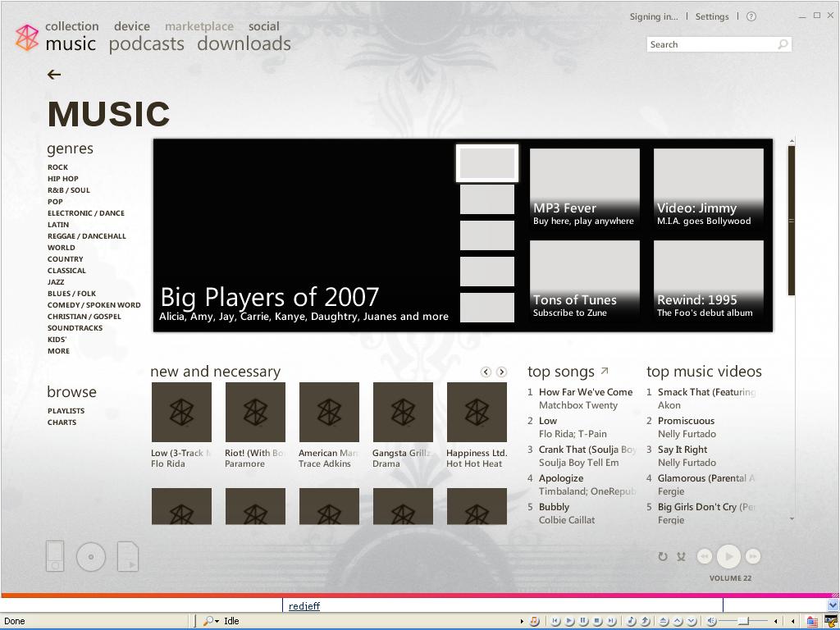Click the taskbar volume slider
The image size is (840, 630).
[742, 621]
